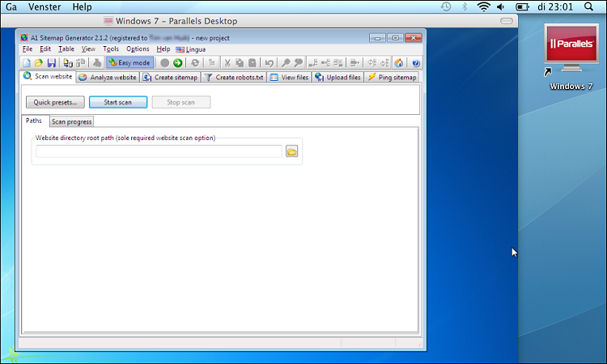The height and width of the screenshot is (364, 607).
Task: Click the Wi-Fi status icon
Action: click(x=483, y=6)
